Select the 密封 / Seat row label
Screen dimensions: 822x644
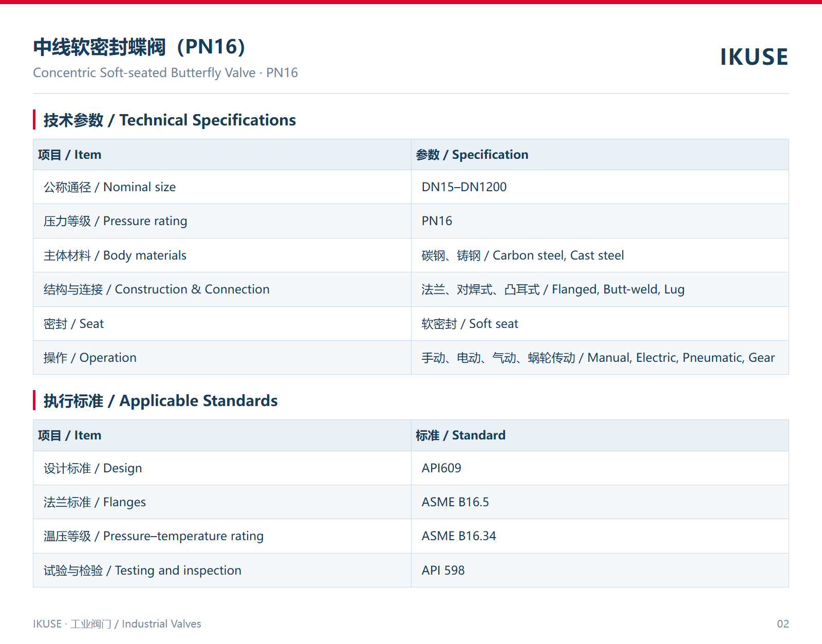73,324
